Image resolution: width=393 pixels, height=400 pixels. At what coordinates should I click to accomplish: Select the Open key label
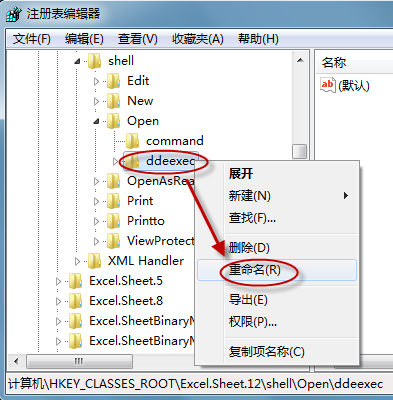pos(143,121)
